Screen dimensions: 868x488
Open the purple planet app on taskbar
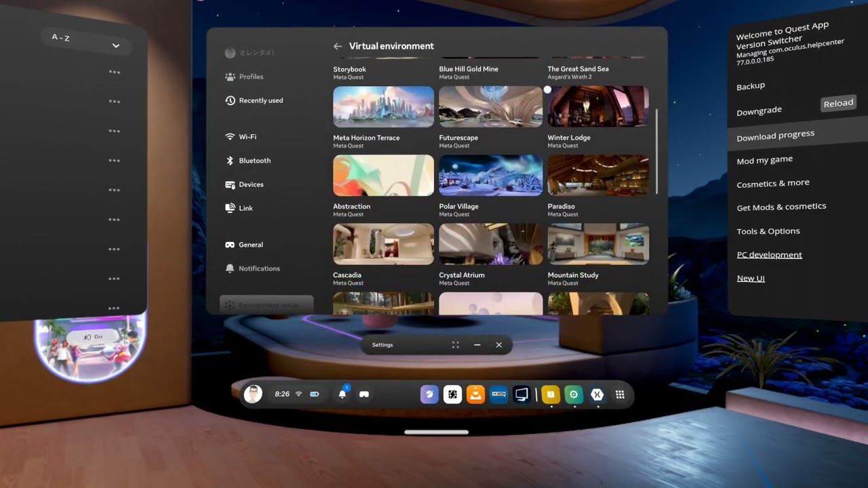click(429, 394)
